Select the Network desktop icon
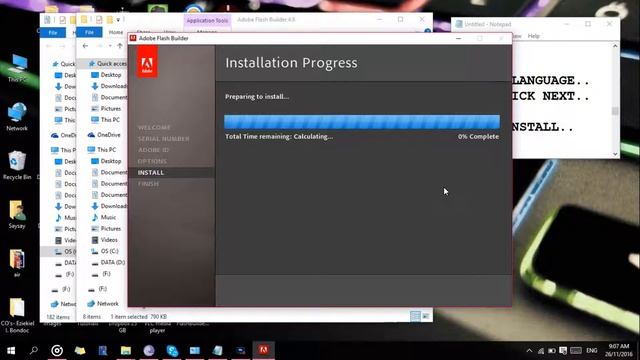This screenshot has height=360, width=640. point(17,117)
